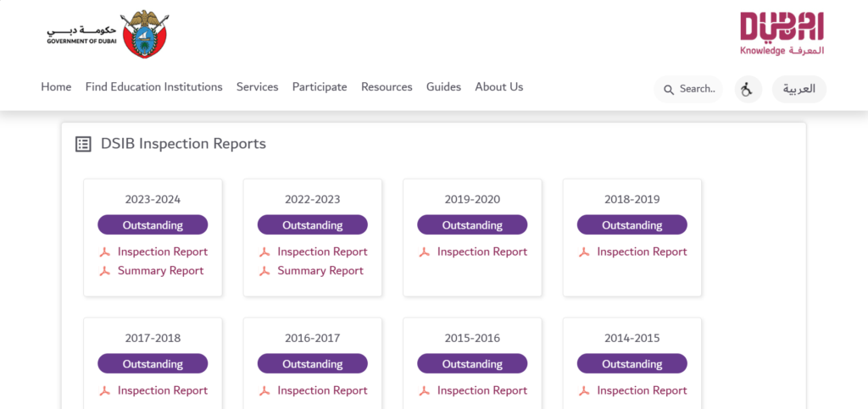
Task: Click PDF icon for 2023-2024 Inspection Report
Action: pos(104,252)
